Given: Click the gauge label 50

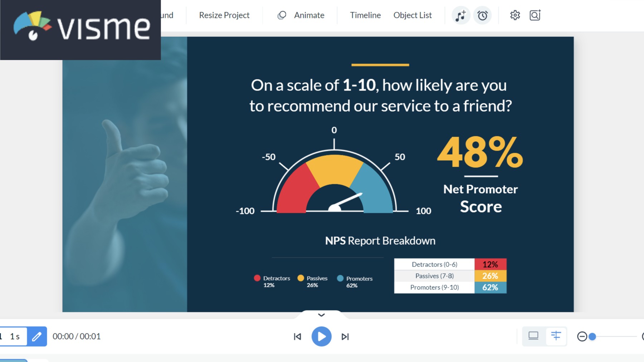Looking at the screenshot, I should (x=400, y=157).
